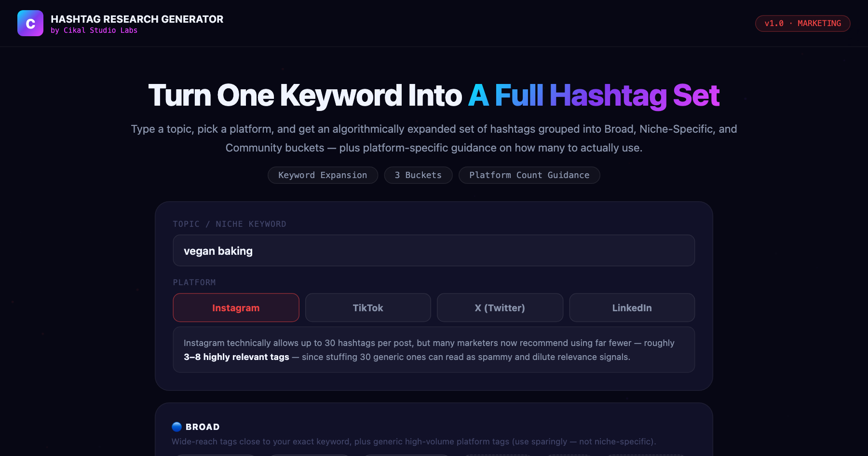Viewport: 868px width, 456px height.
Task: Select the Instagram platform option
Action: [x=236, y=308]
